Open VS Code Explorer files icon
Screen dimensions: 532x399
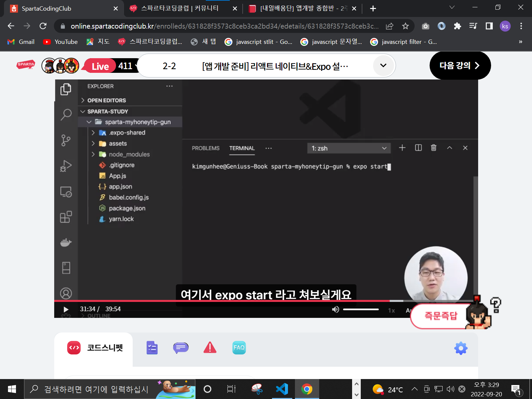(x=66, y=89)
